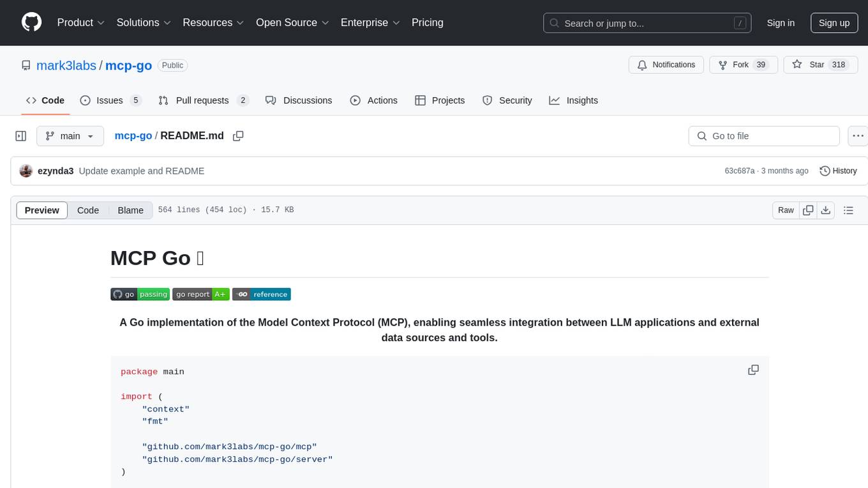
Task: Open ezynda3 user profile link
Action: coord(56,171)
